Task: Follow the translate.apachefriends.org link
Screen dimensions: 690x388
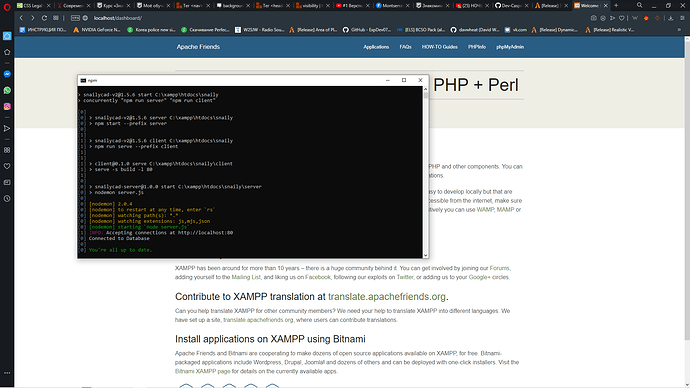Action: (x=387, y=296)
